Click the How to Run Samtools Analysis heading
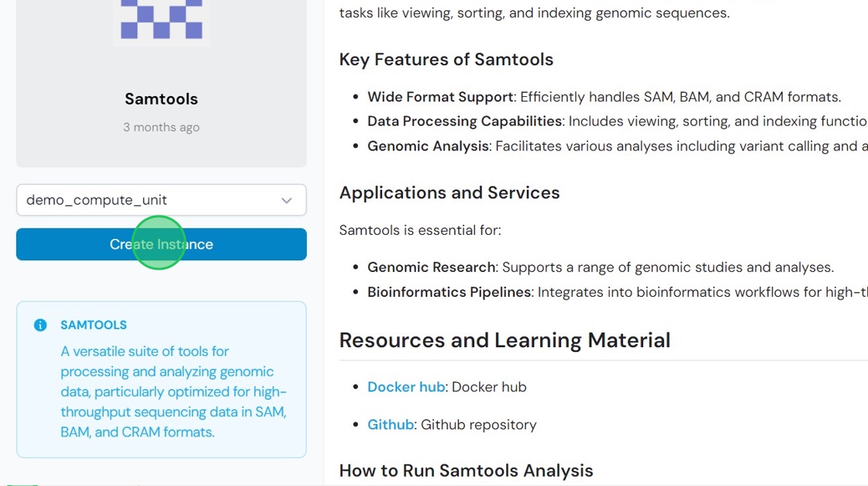Image resolution: width=868 pixels, height=486 pixels. click(x=466, y=470)
